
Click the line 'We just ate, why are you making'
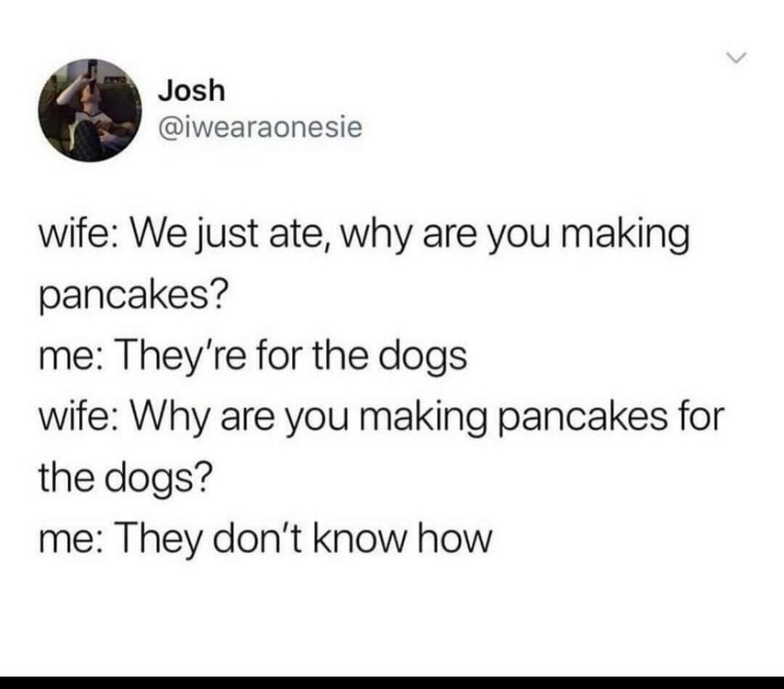(410, 235)
